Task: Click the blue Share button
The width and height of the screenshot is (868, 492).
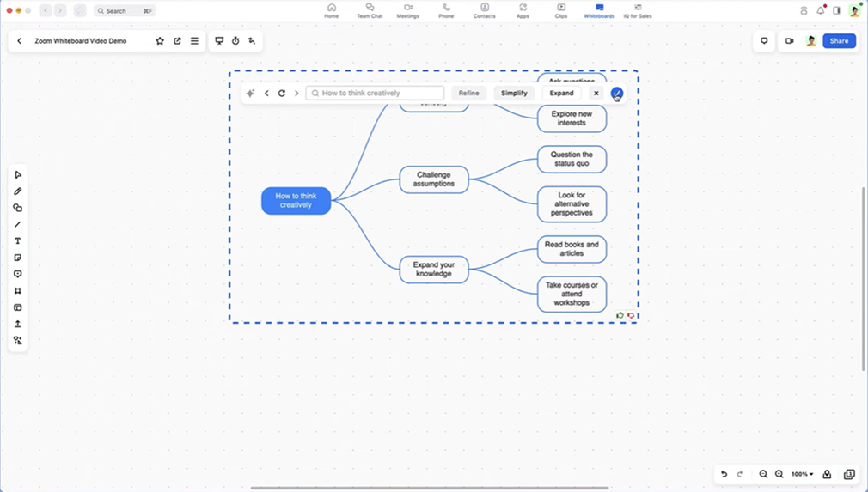Action: click(x=839, y=41)
